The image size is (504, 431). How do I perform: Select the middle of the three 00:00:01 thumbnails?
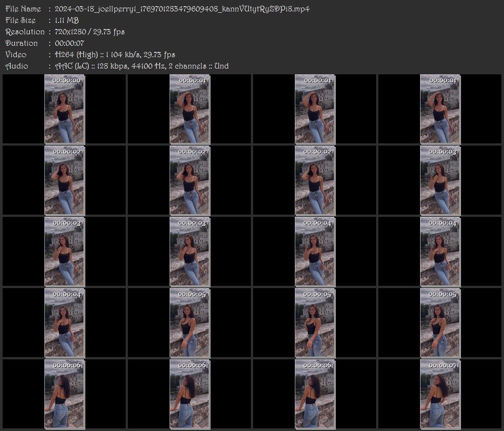tap(315, 109)
